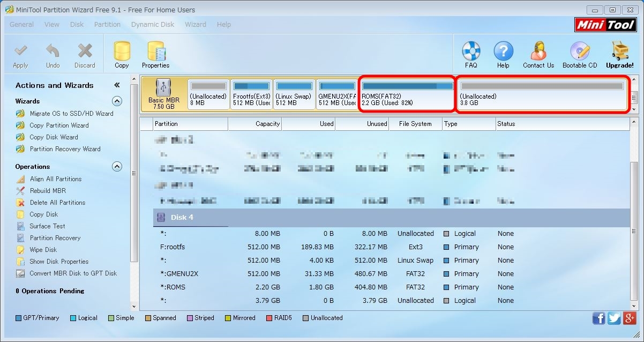Select the ROMS(FAT32) block in disk map
Viewport: 644px width, 342px height.
[407, 94]
